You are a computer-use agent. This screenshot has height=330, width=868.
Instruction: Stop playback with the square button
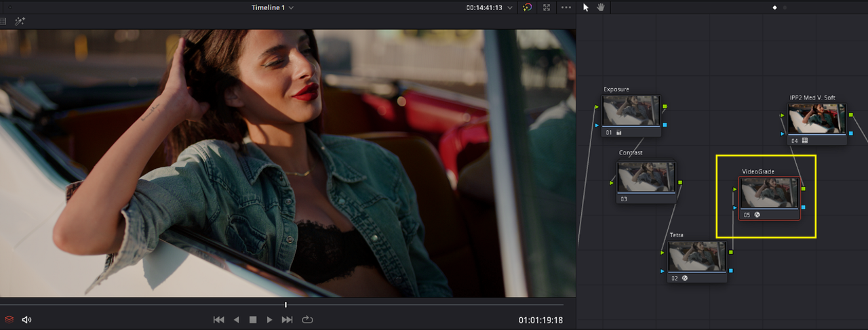click(x=253, y=319)
